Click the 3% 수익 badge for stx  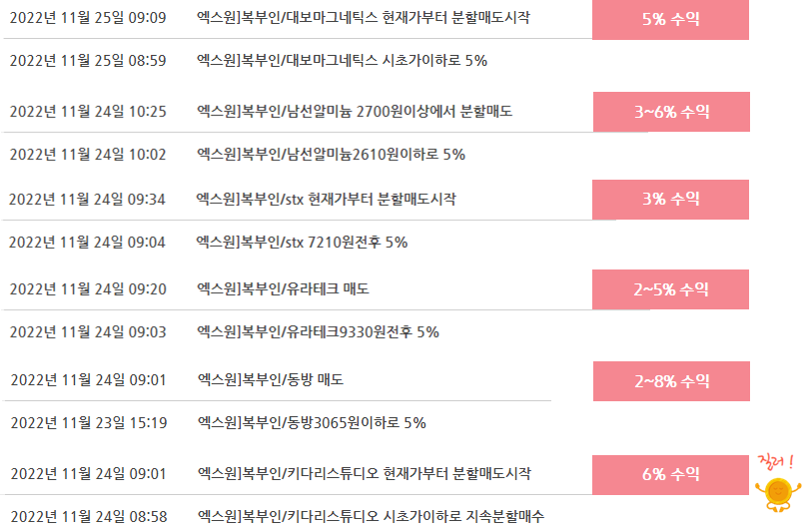[x=670, y=200]
